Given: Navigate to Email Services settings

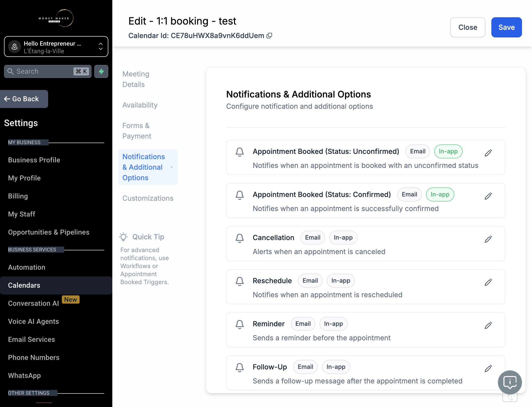Looking at the screenshot, I should pyautogui.click(x=31, y=339).
